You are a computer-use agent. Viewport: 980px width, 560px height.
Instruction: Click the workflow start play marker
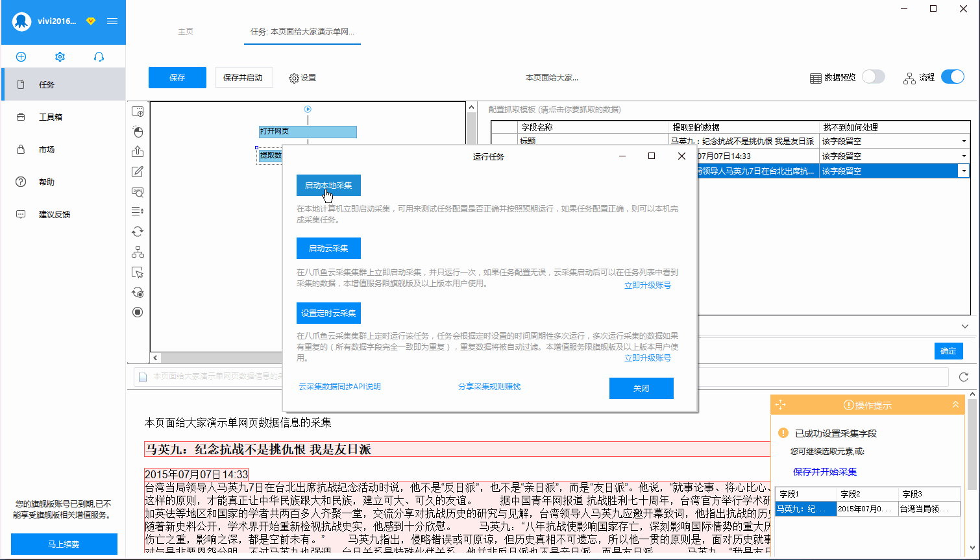(x=308, y=109)
